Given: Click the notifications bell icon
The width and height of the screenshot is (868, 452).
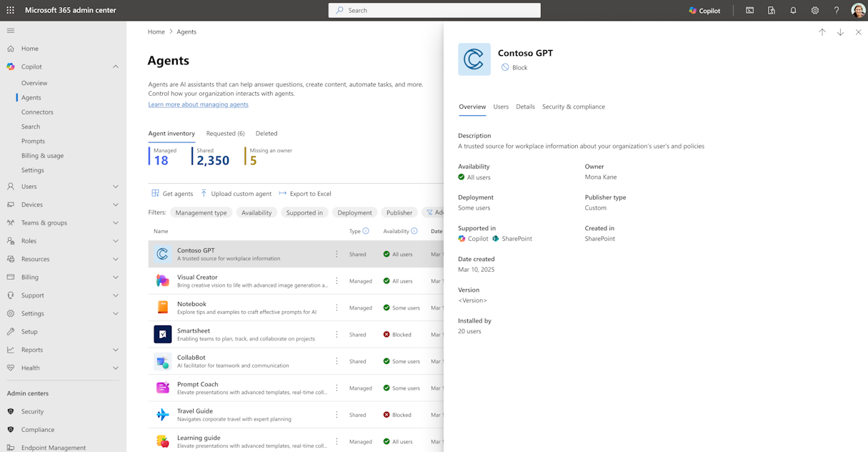Looking at the screenshot, I should pyautogui.click(x=793, y=11).
